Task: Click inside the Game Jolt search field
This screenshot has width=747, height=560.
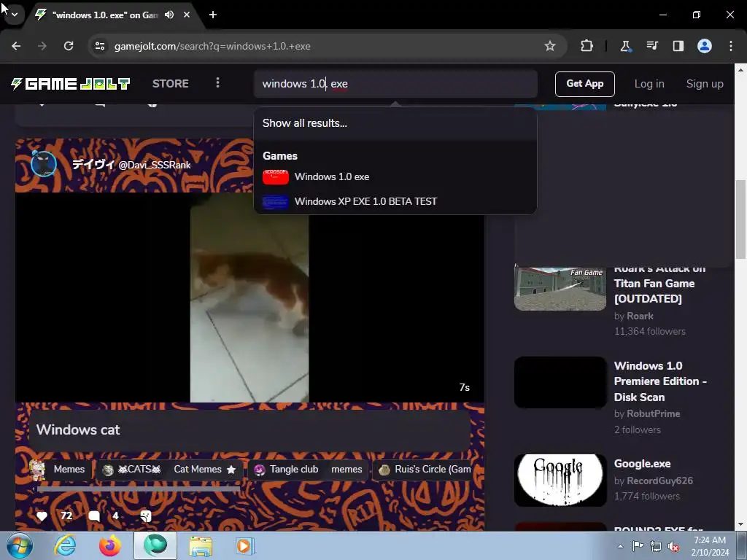Action: coord(395,84)
